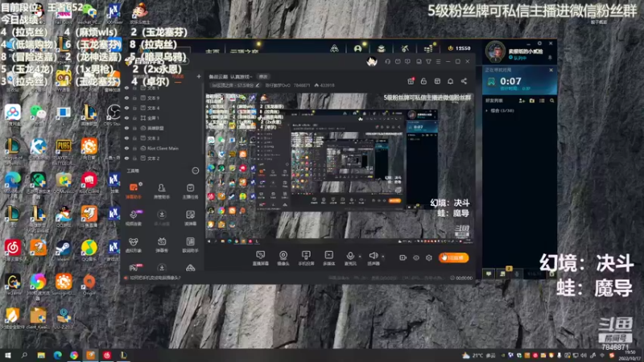Toggle preview eye icon in bottom bar

(416, 257)
